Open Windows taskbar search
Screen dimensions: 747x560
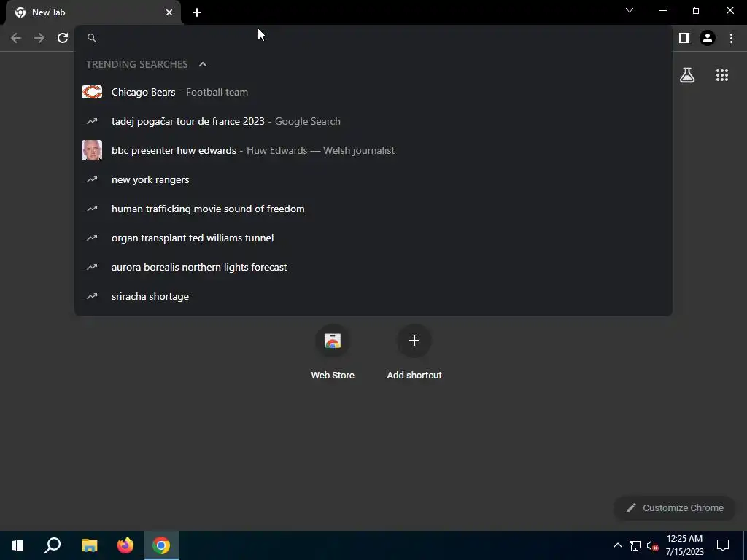tap(53, 545)
